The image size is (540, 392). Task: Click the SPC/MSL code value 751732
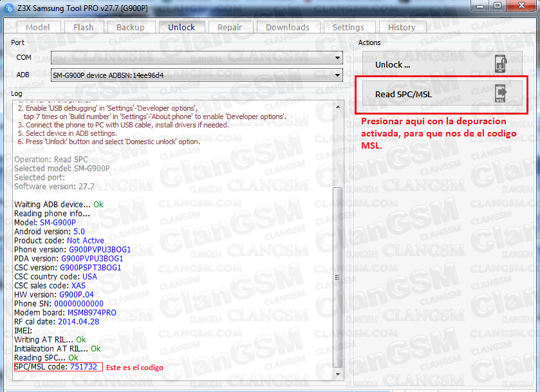(x=84, y=366)
